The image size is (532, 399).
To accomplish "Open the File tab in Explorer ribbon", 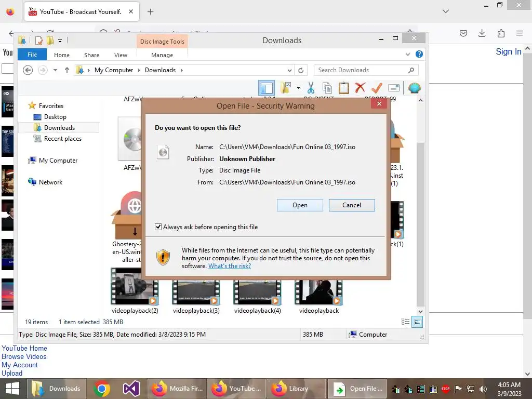I will (x=32, y=55).
